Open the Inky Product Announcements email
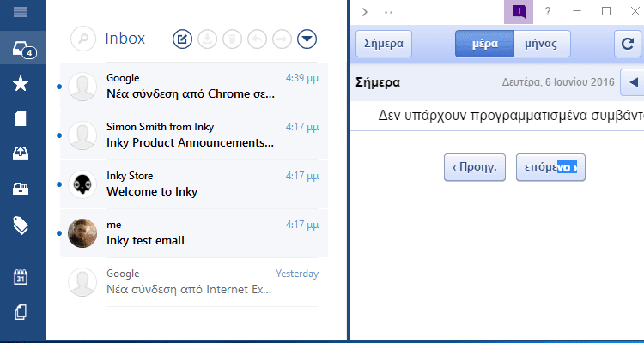644x343 pixels. pos(194,135)
